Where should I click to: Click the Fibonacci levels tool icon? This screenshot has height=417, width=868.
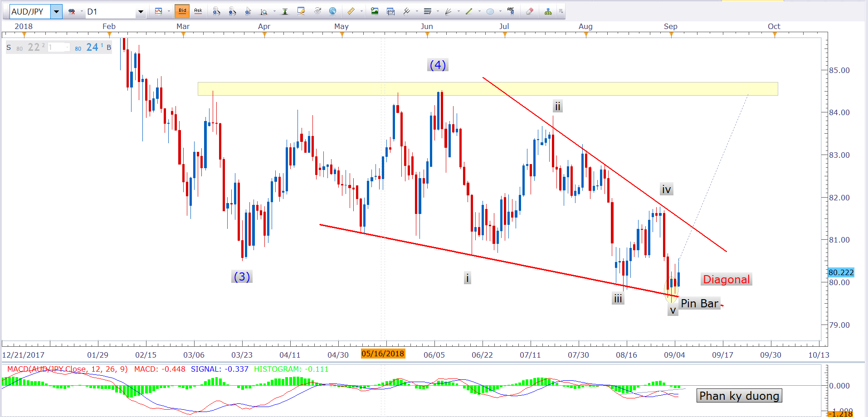click(x=427, y=11)
